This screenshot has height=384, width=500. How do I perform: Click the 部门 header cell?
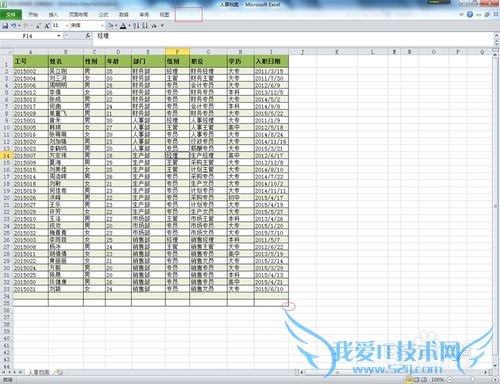pos(148,61)
